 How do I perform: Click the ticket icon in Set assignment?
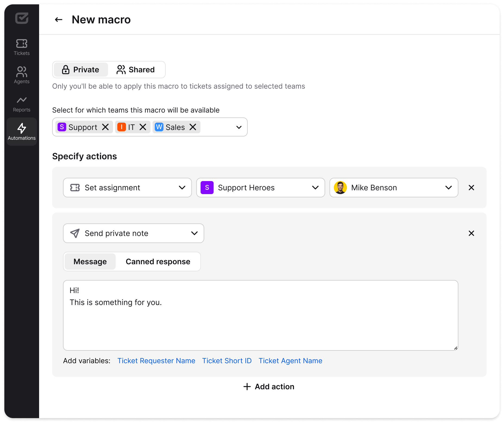(75, 188)
